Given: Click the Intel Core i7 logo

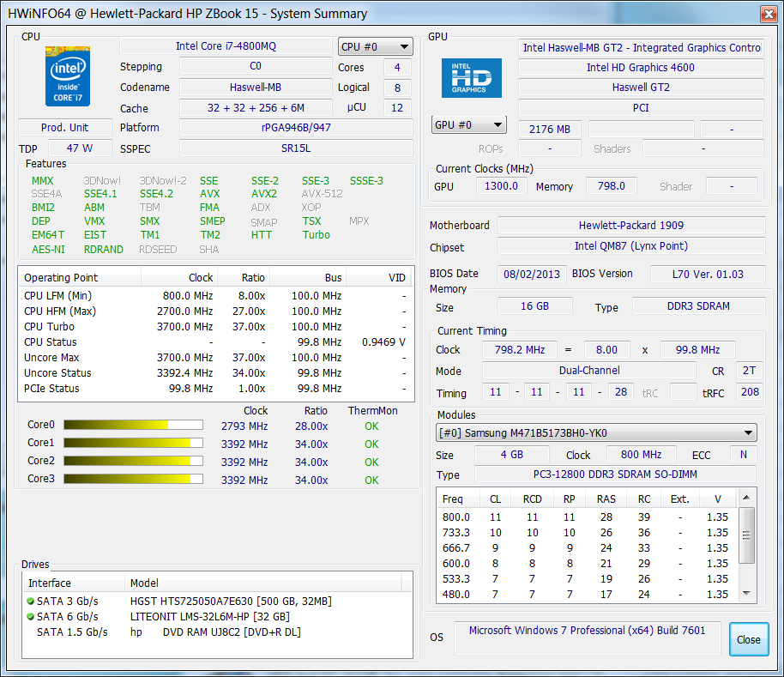Looking at the screenshot, I should (68, 76).
